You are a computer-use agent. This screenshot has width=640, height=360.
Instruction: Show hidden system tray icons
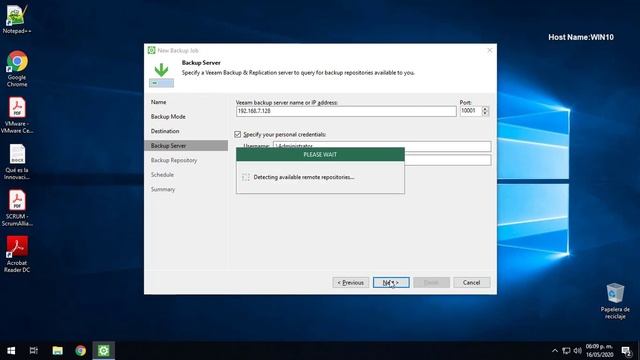[x=555, y=351]
